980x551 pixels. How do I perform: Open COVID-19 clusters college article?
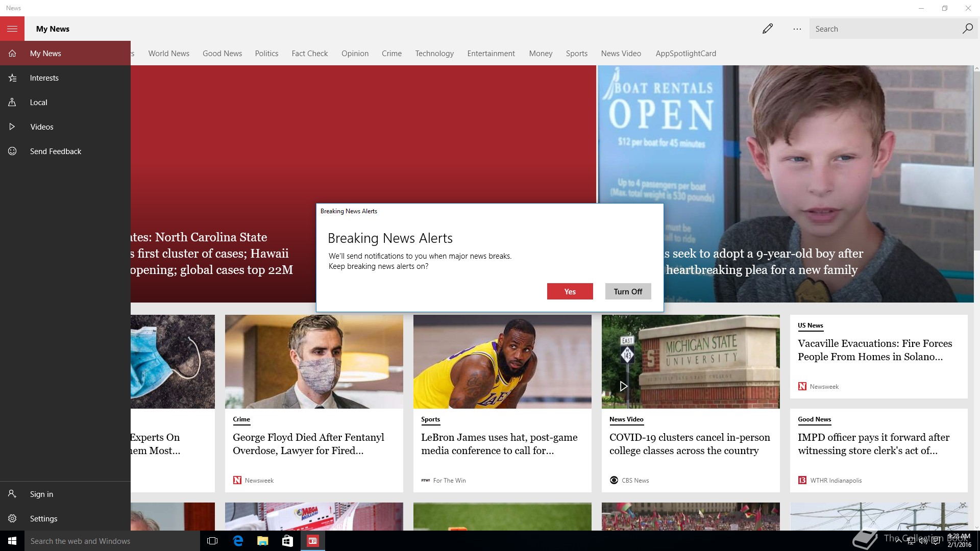point(690,444)
